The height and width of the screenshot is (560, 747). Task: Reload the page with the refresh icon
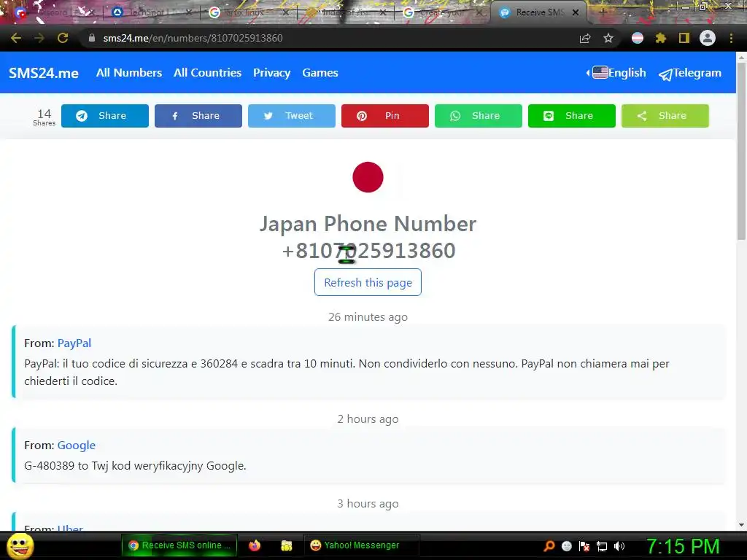pos(63,38)
